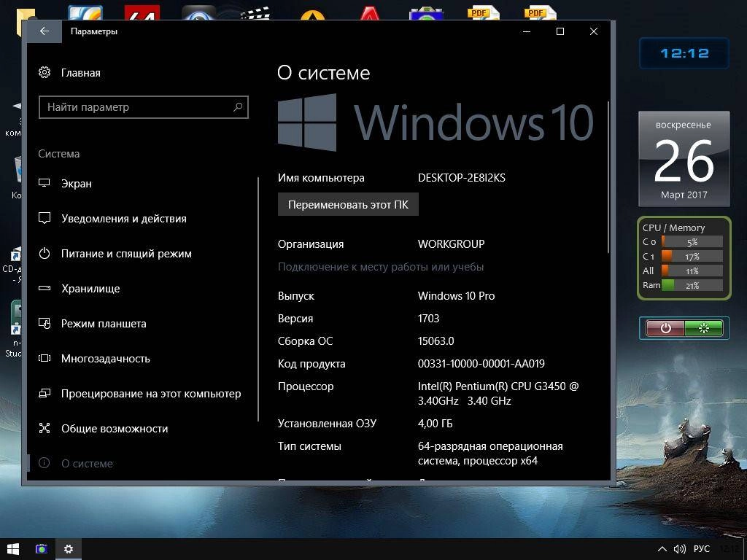
Task: Click the power icon beside Питание
Action: point(44,253)
